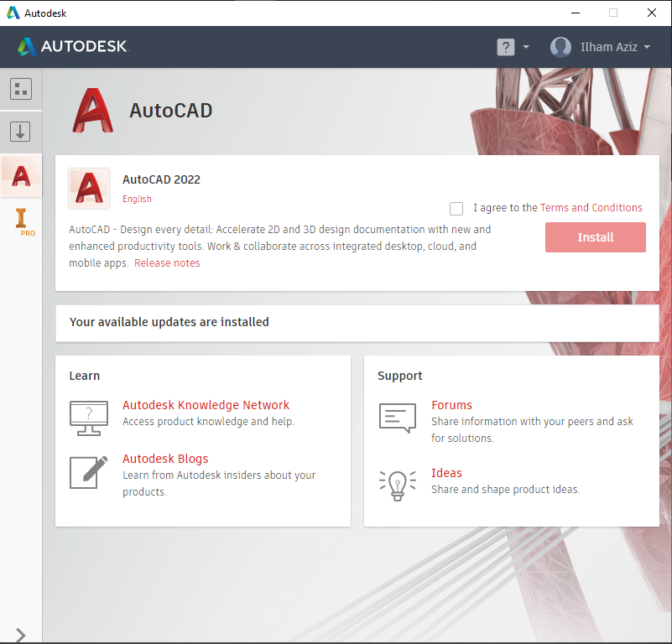The image size is (672, 644).
Task: Open the Terms and Conditions link
Action: tap(591, 208)
